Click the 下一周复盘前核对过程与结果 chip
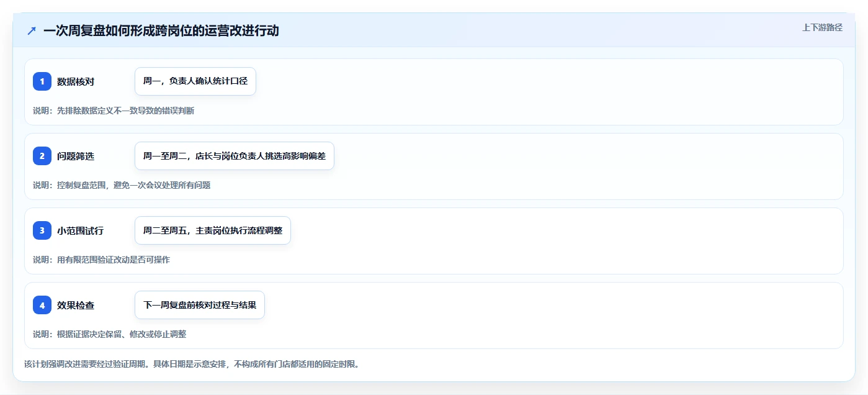 [x=200, y=305]
